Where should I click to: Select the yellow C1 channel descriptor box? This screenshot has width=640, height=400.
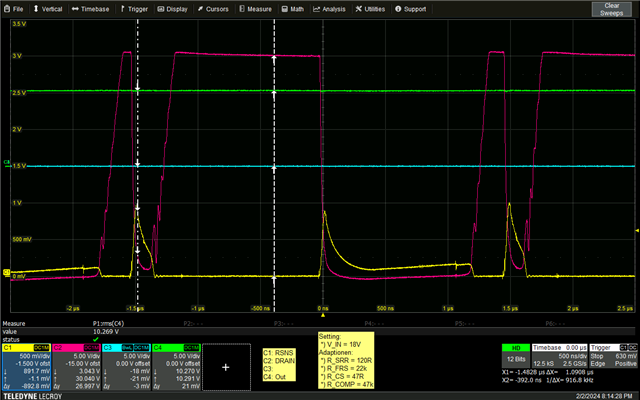[25, 366]
